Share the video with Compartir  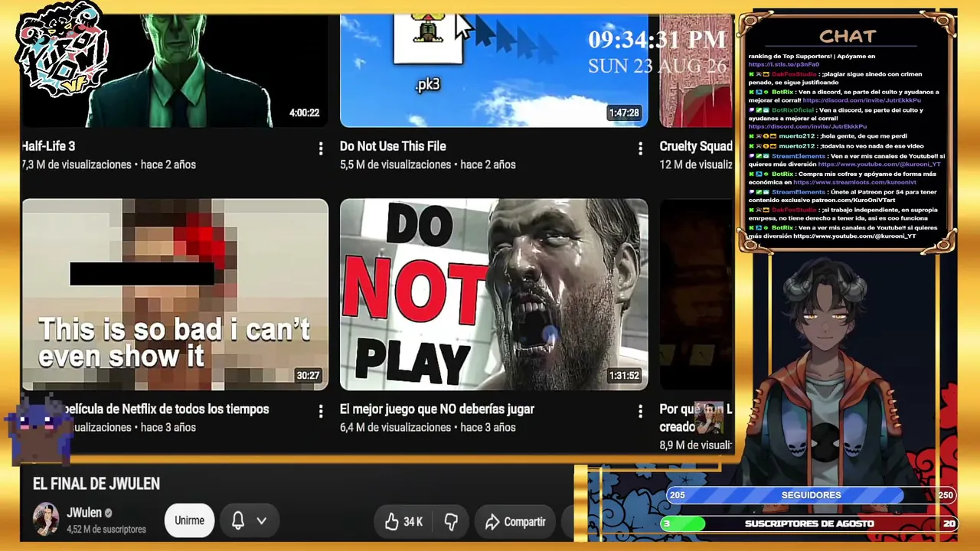[x=515, y=522]
